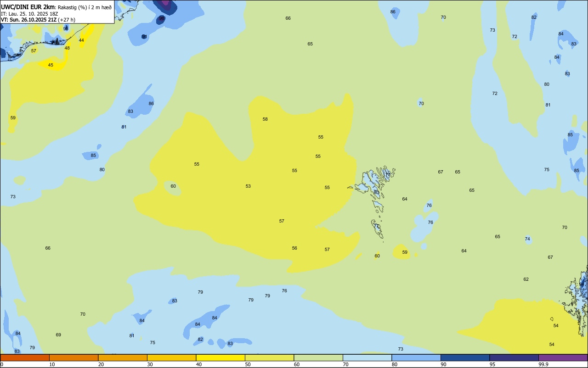This screenshot has width=588, height=368.
Task: Click the "95" legend tick label
Action: pyautogui.click(x=492, y=364)
